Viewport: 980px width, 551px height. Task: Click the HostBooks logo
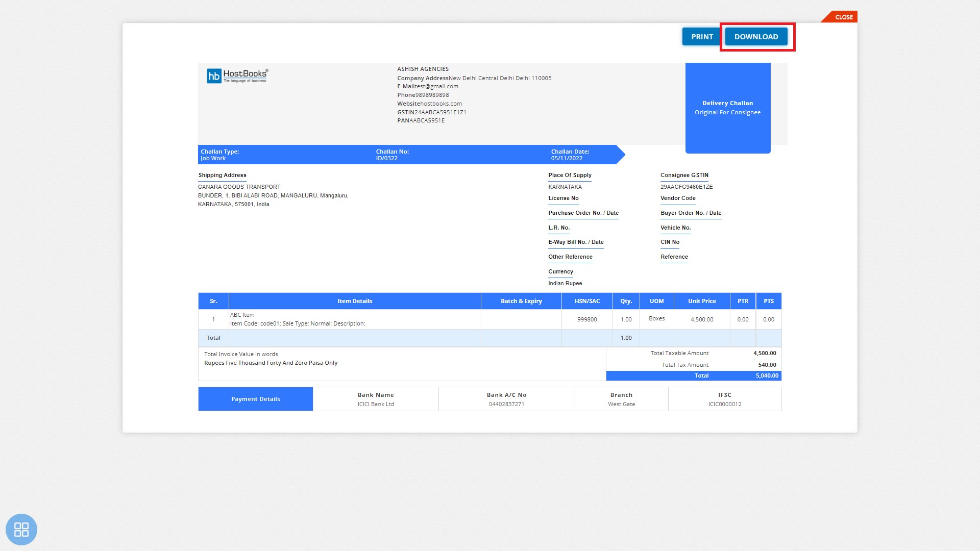point(237,76)
